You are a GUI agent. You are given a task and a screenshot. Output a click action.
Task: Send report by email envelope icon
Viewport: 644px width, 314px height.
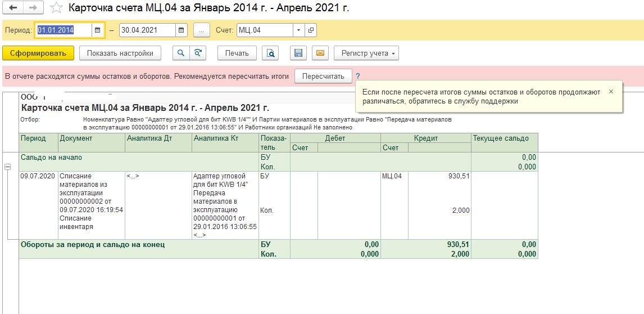(320, 53)
